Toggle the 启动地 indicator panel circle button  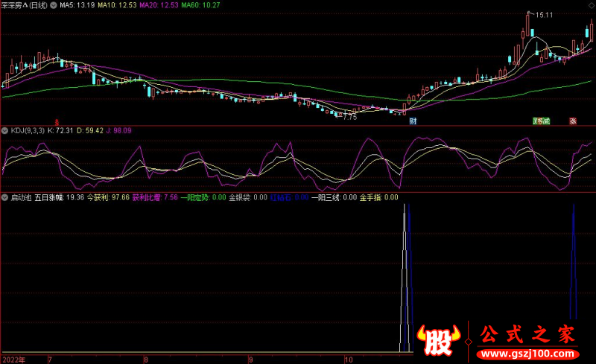[x=5, y=198]
